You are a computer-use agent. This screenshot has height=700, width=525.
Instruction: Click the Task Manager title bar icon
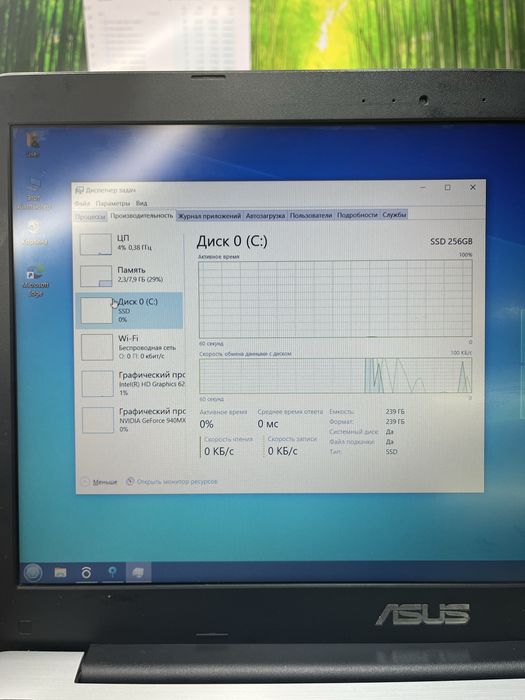pyautogui.click(x=79, y=191)
